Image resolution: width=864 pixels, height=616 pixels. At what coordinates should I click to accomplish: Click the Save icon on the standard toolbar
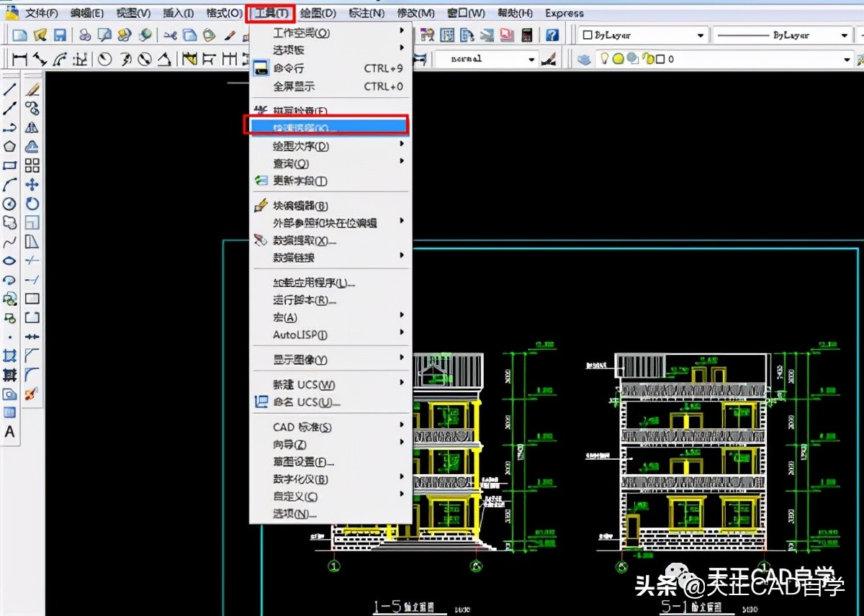click(x=60, y=34)
